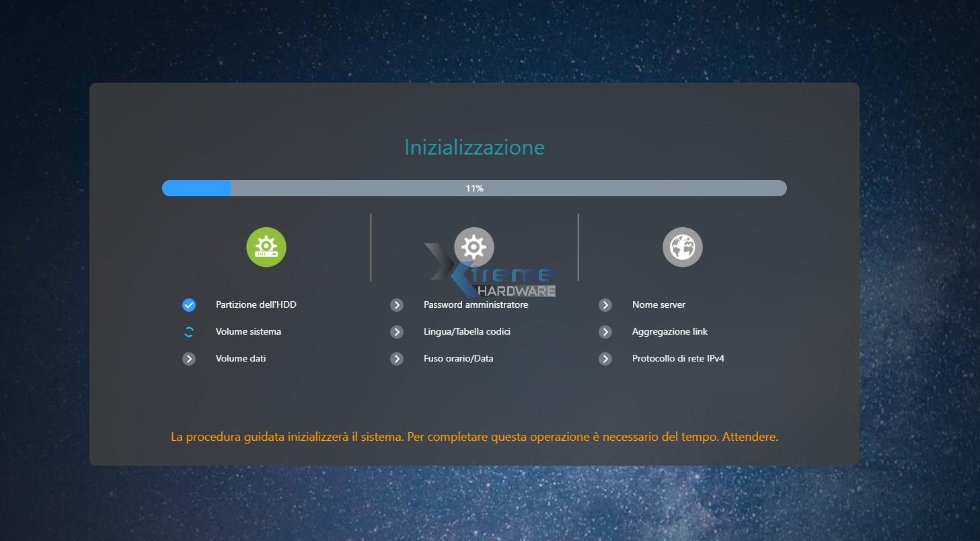This screenshot has width=980, height=541.
Task: Select the Volume sistema step label
Action: 248,331
